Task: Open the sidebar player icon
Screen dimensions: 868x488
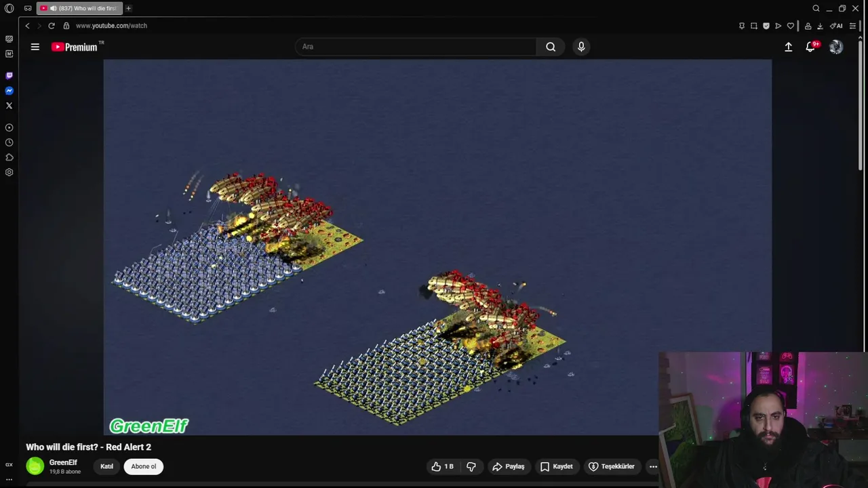Action: (9, 127)
